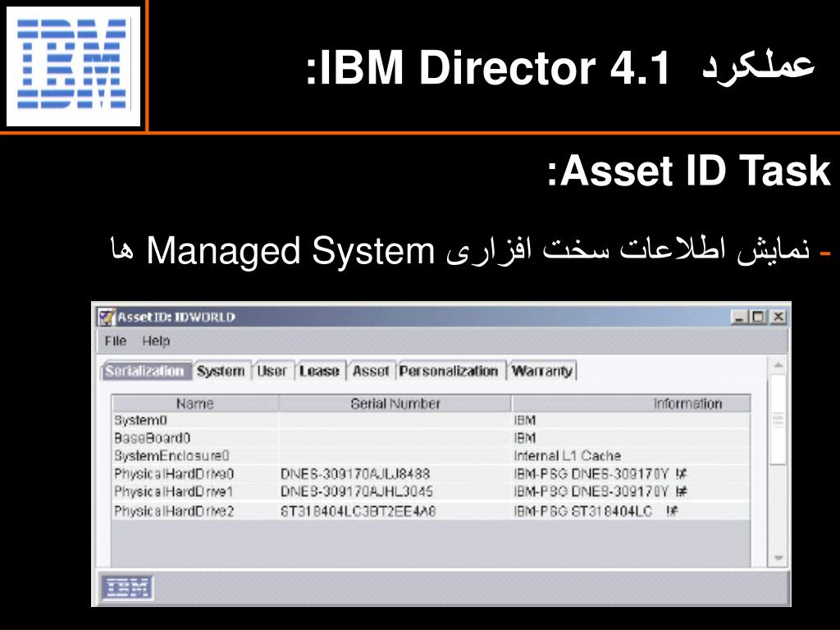Screen dimensions: 840x630
Task: Select the PhysicalHardDrive2 row
Action: [x=431, y=511]
